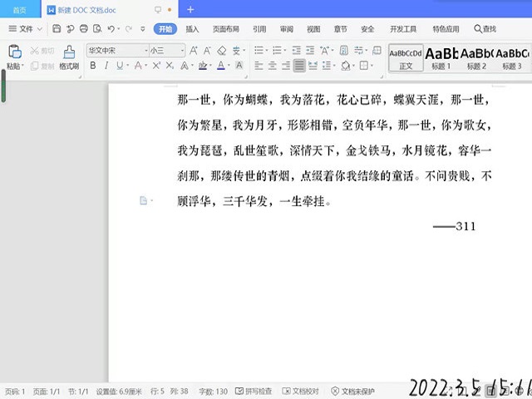Open Print Preview icon

coord(97,29)
